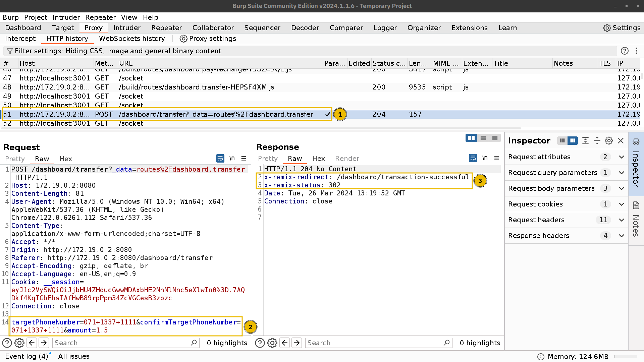Image resolution: width=644 pixels, height=362 pixels.
Task: Toggle word wrap in the Request editor
Action: (220, 158)
